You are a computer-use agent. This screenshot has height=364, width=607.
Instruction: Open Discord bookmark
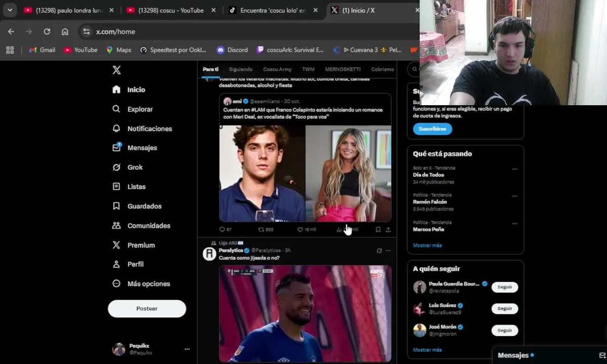232,50
